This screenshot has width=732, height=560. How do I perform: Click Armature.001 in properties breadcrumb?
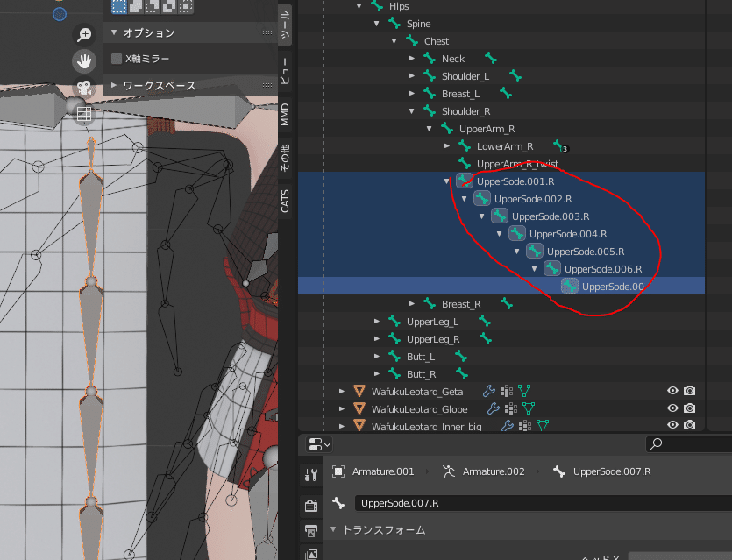[x=383, y=471]
